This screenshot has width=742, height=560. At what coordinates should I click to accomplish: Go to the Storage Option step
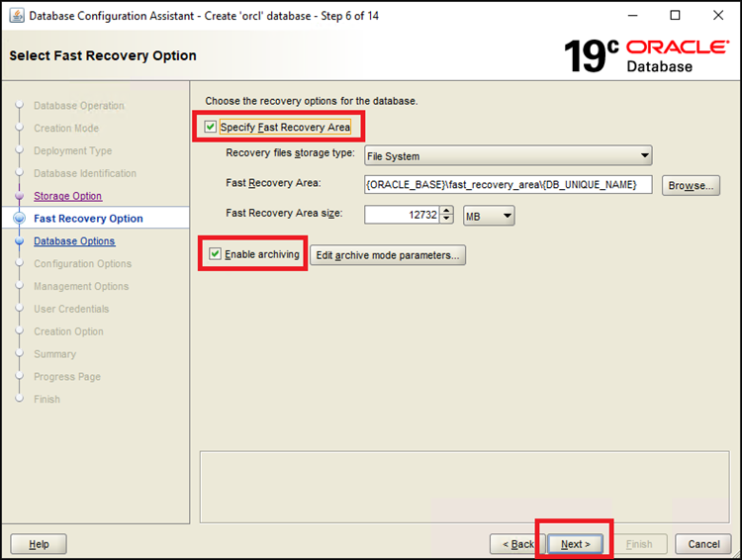[x=67, y=196]
